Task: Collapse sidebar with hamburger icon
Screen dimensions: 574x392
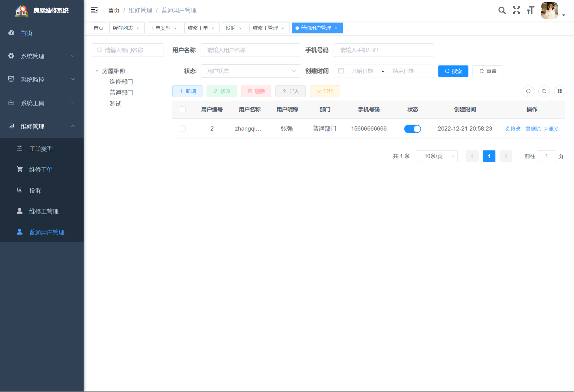Action: 94,11
